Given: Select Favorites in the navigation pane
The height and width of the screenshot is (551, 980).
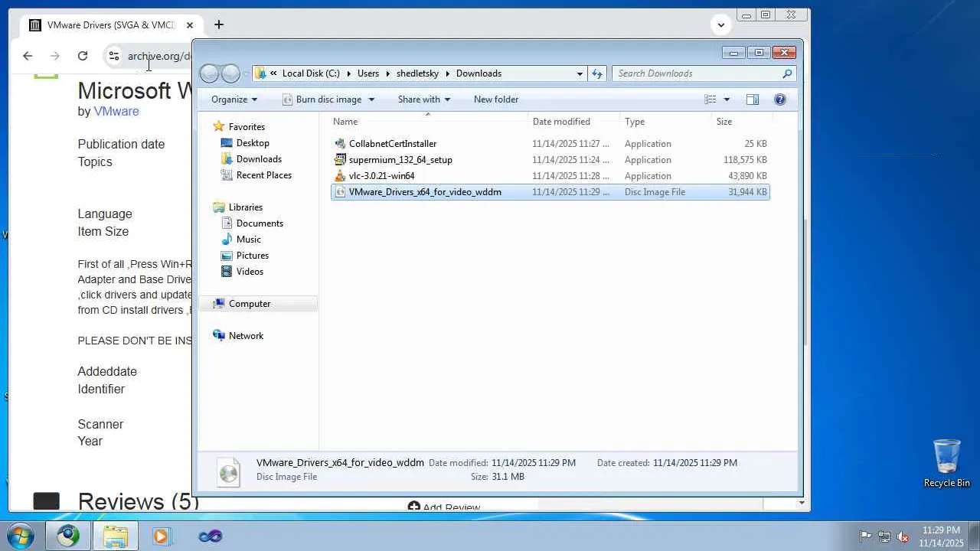Looking at the screenshot, I should click(247, 127).
